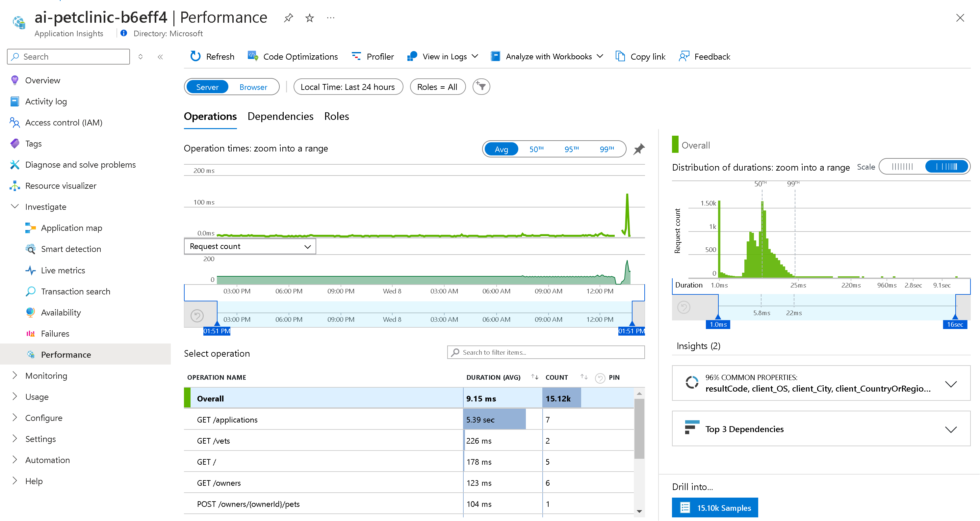Open Transaction search
The width and height of the screenshot is (980, 521).
point(75,291)
